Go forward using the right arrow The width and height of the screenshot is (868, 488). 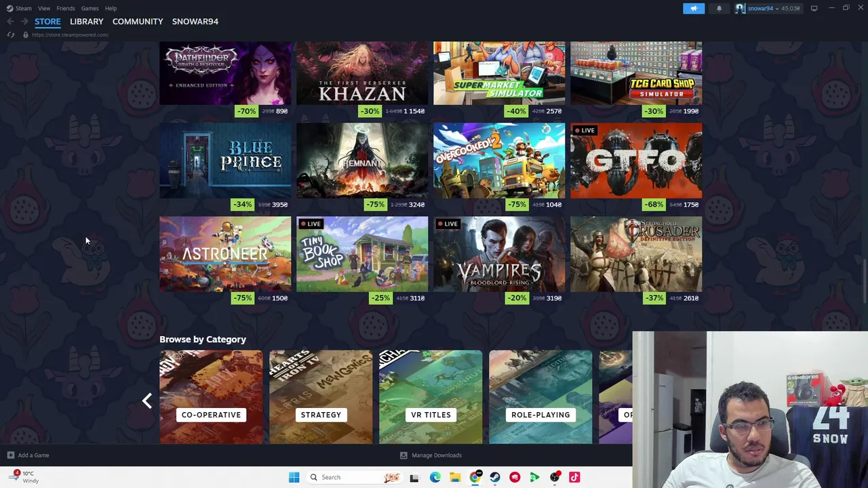[24, 22]
